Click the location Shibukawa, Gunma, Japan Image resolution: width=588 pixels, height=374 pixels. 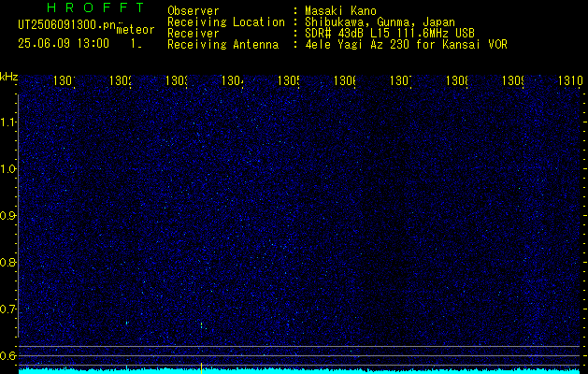(x=380, y=22)
